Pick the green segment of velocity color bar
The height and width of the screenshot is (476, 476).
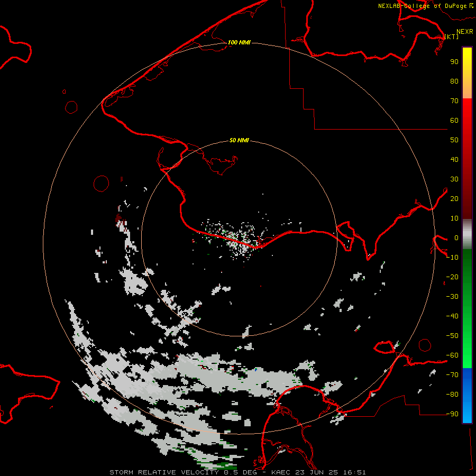pyautogui.click(x=467, y=309)
